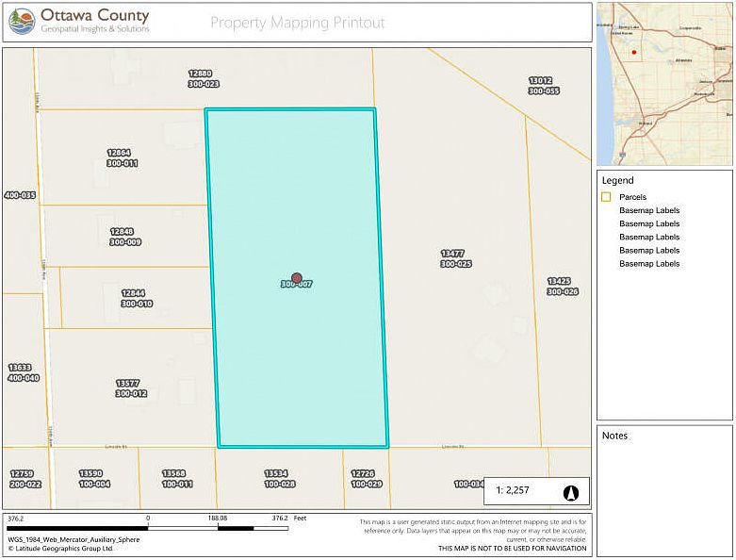This screenshot has width=736, height=560.
Task: Click parcel 12726 labeled 100-029
Action: pos(366,478)
